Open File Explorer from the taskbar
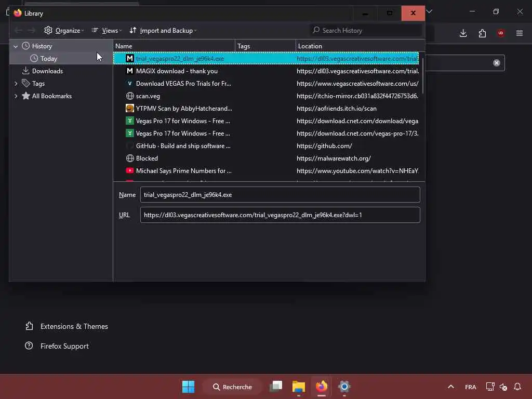The height and width of the screenshot is (399, 532). (299, 387)
